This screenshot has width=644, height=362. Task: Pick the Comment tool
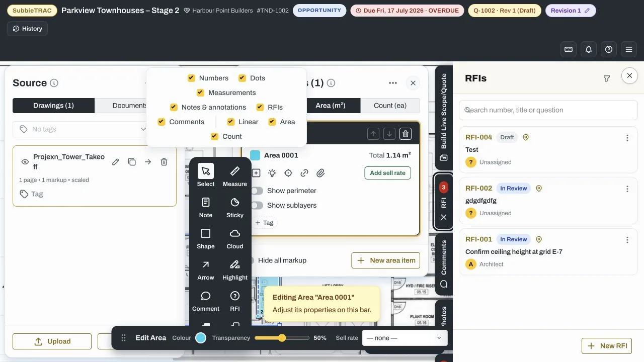[205, 300]
